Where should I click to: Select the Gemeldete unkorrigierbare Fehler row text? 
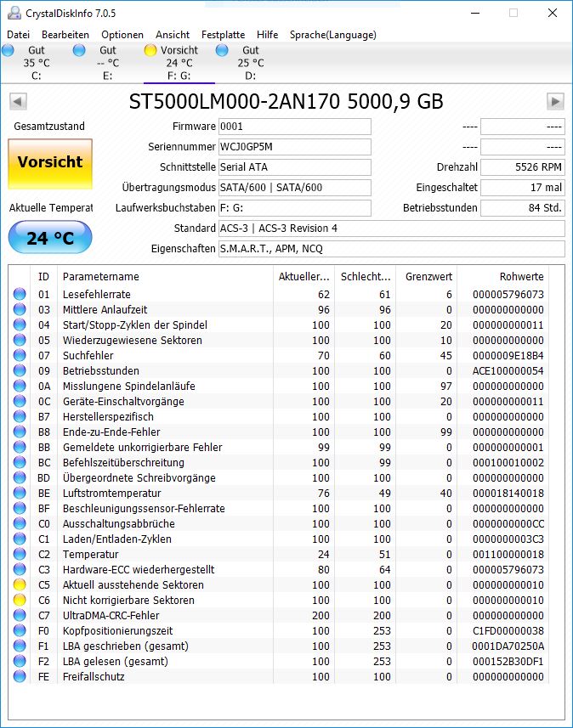coord(142,448)
